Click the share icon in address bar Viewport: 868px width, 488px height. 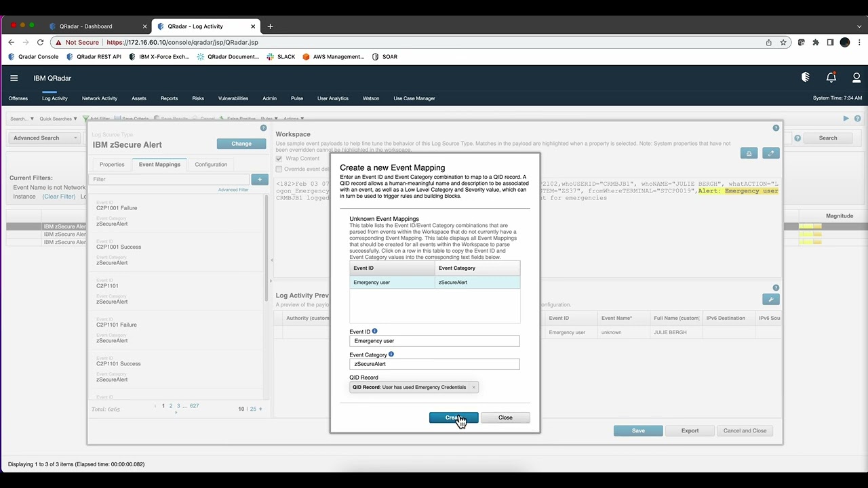pyautogui.click(x=769, y=42)
